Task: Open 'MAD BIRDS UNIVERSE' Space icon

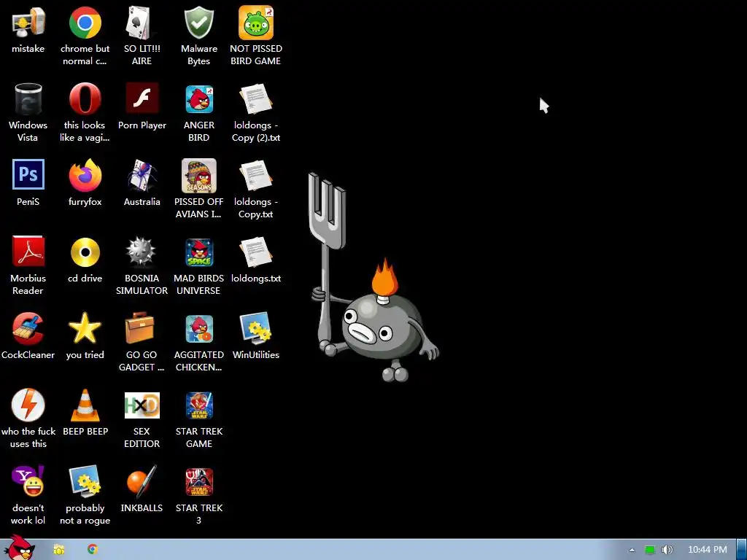Action: pos(199,252)
